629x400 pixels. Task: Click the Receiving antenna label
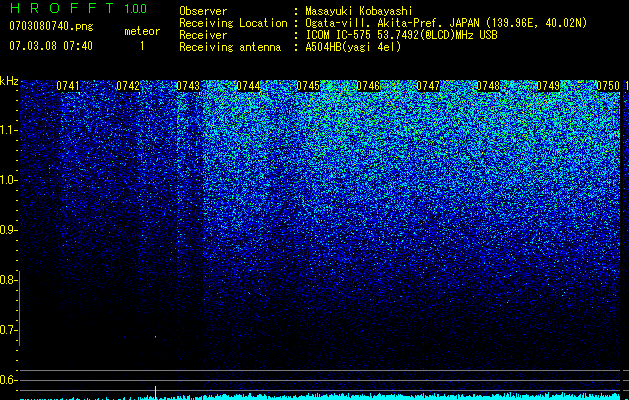click(x=230, y=47)
